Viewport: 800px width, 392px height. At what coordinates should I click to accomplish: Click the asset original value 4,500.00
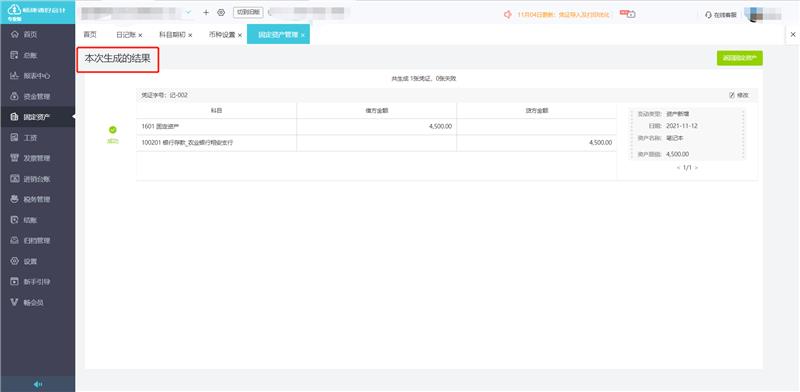[678, 154]
